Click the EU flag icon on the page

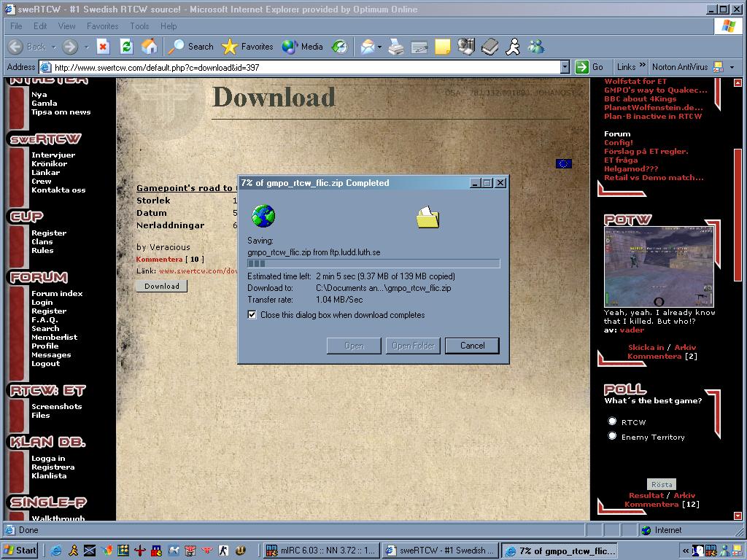click(x=564, y=164)
